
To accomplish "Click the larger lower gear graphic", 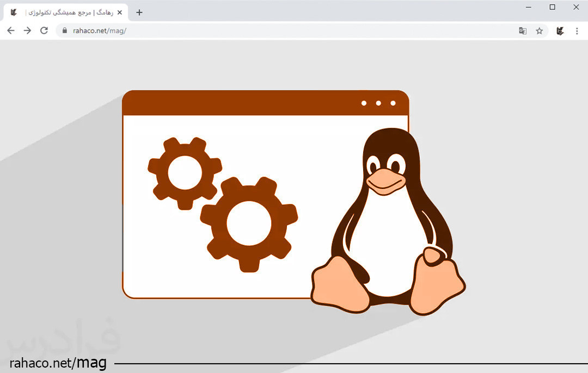I will click(249, 223).
